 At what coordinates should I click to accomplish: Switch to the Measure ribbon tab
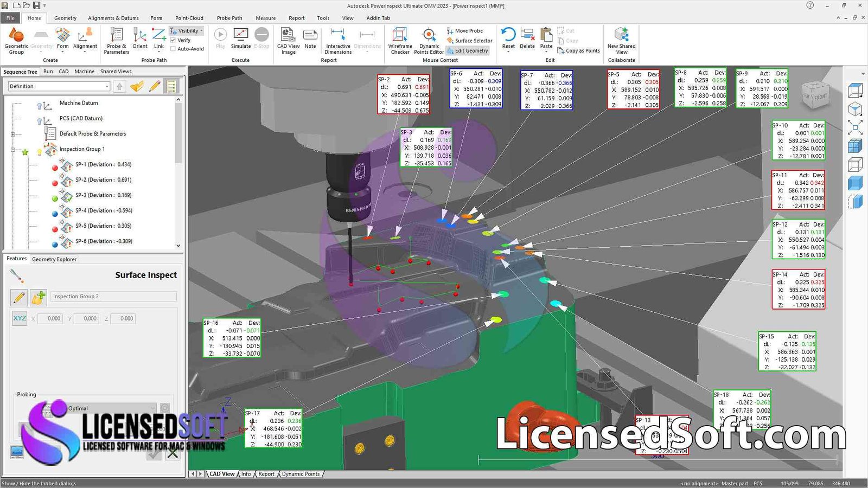pos(265,18)
